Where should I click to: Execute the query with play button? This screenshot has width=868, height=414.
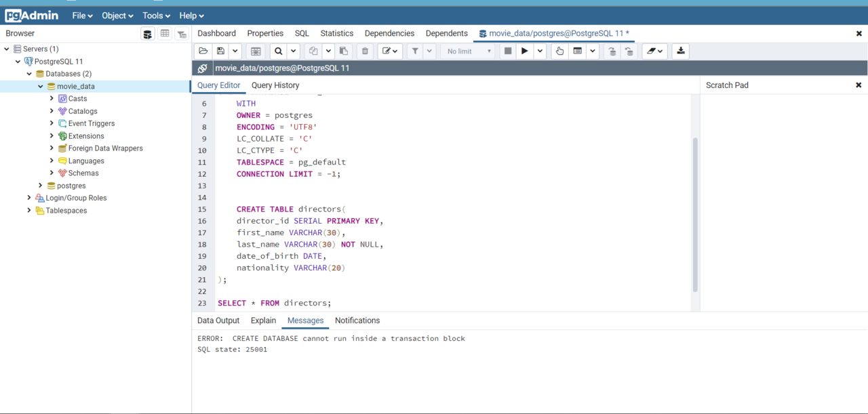(x=524, y=51)
